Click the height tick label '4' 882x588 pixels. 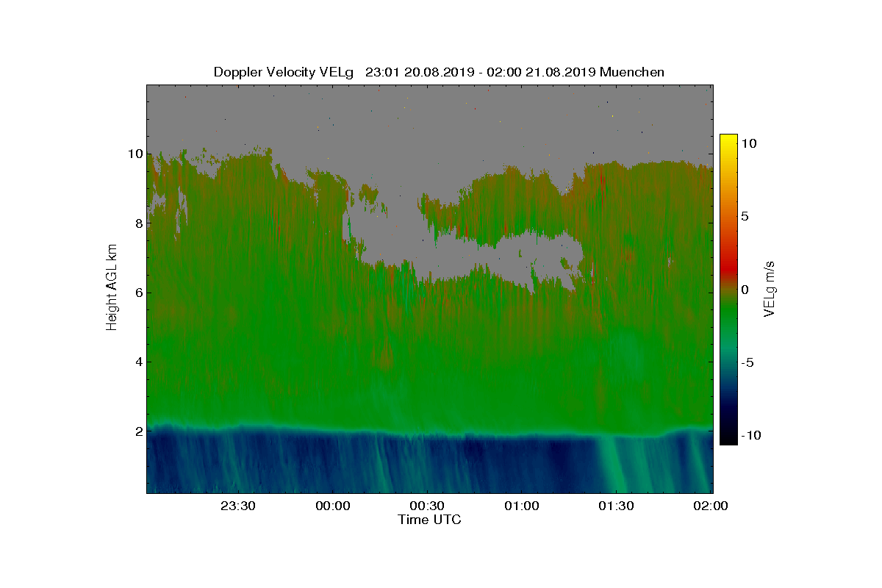138,362
